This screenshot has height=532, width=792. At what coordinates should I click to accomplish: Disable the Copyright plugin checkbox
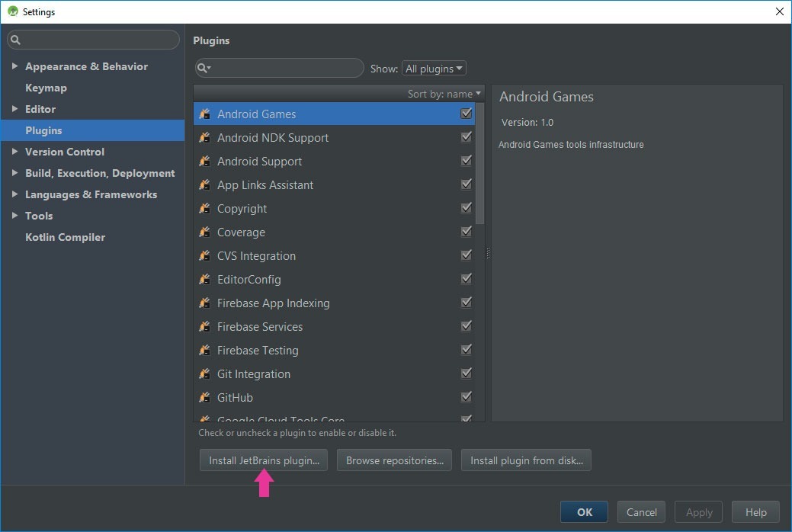tap(467, 207)
